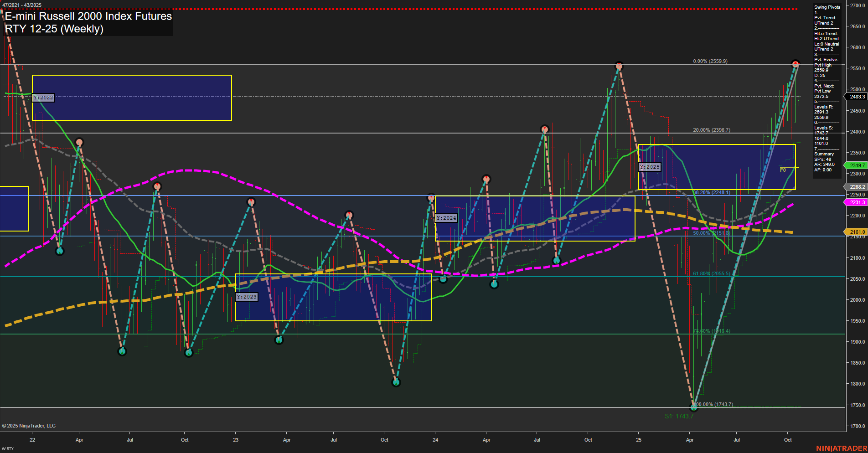Select the Y:2024 range label
868x453 pixels.
[445, 218]
